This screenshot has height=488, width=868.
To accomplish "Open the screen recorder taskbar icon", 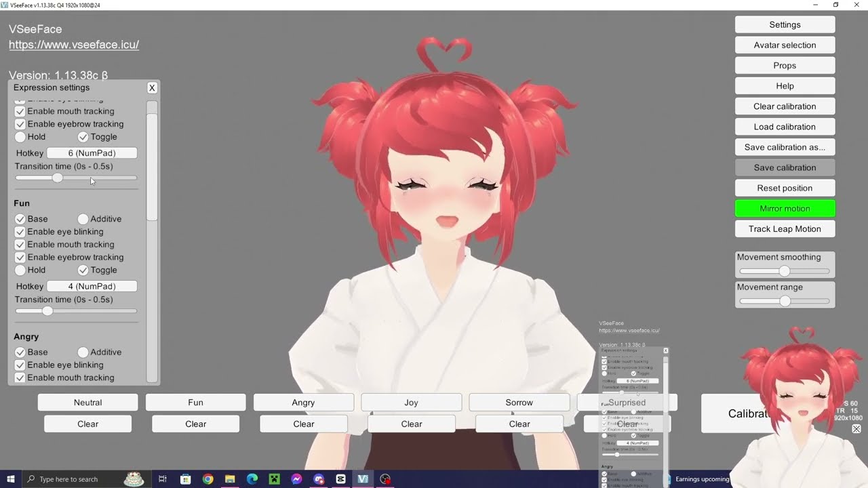I will point(385,479).
